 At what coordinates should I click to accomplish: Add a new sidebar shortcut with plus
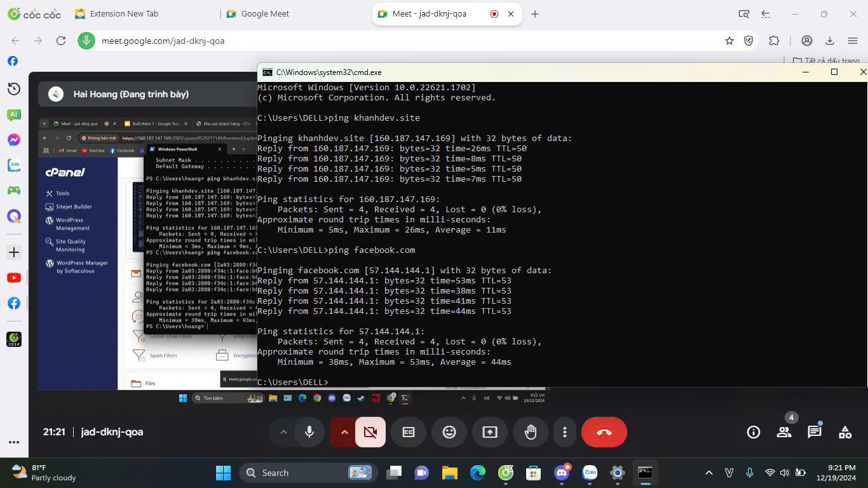13,252
